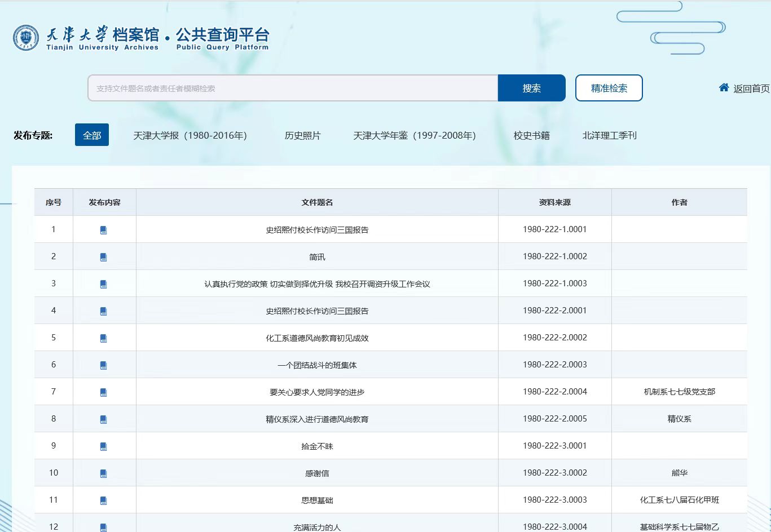The height and width of the screenshot is (532, 771).
Task: Click the 资料来源 column header
Action: pyautogui.click(x=555, y=202)
